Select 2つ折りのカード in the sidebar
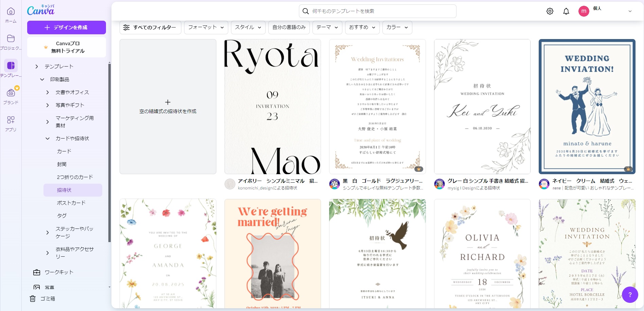Image resolution: width=644 pixels, height=311 pixels. point(75,177)
